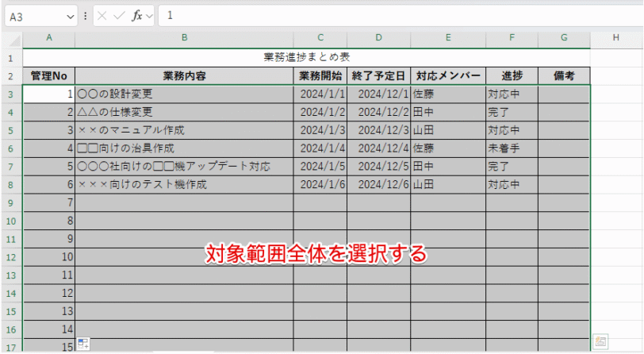The width and height of the screenshot is (644, 354).
Task: Open the Quick Analysis icon near row 17
Action: [83, 344]
